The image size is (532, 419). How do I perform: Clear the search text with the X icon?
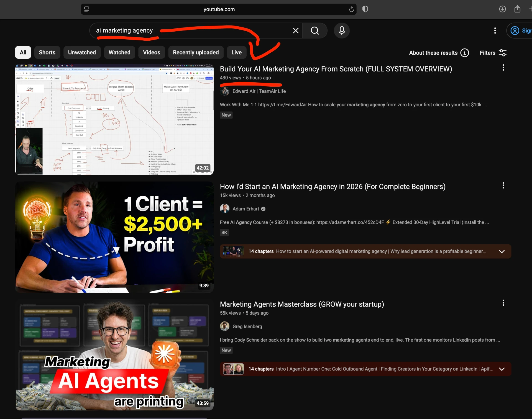[x=296, y=30]
